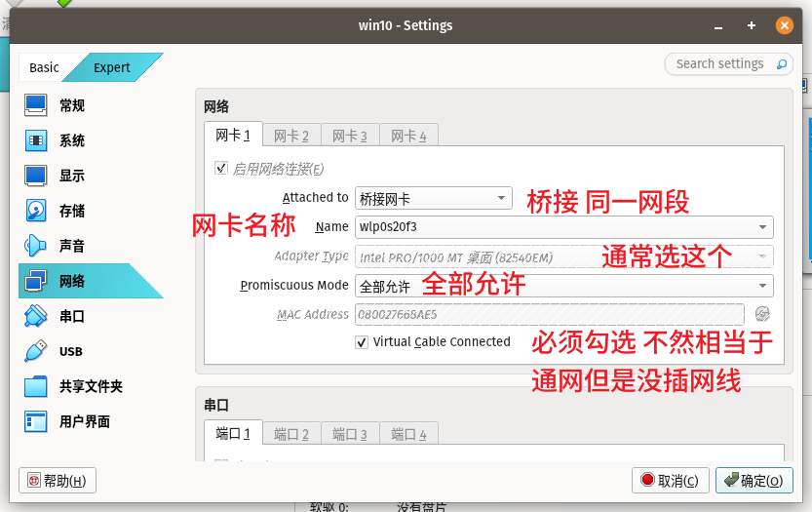
Task: Switch to the 端口 2 serial tab
Action: (x=290, y=434)
